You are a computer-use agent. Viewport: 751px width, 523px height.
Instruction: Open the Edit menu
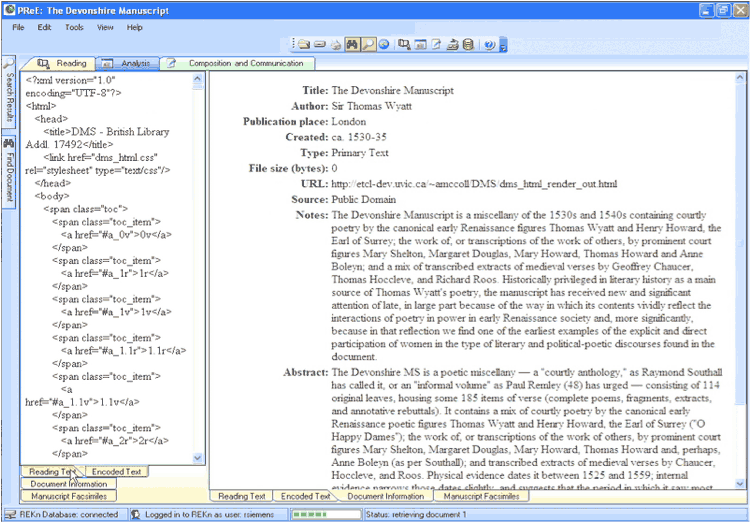[x=45, y=27]
